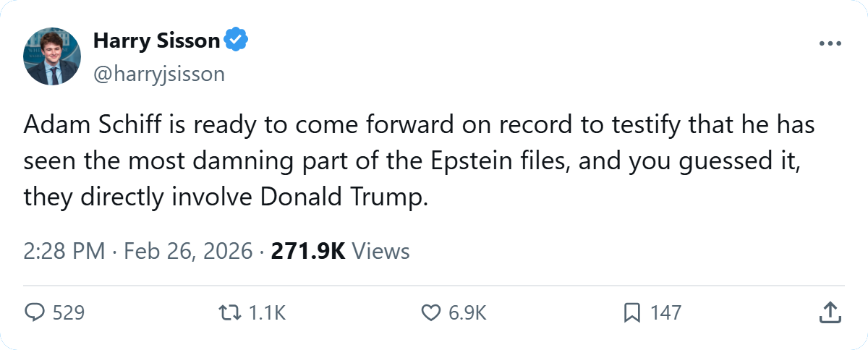
Task: Click the 529 replies count
Action: (x=69, y=312)
